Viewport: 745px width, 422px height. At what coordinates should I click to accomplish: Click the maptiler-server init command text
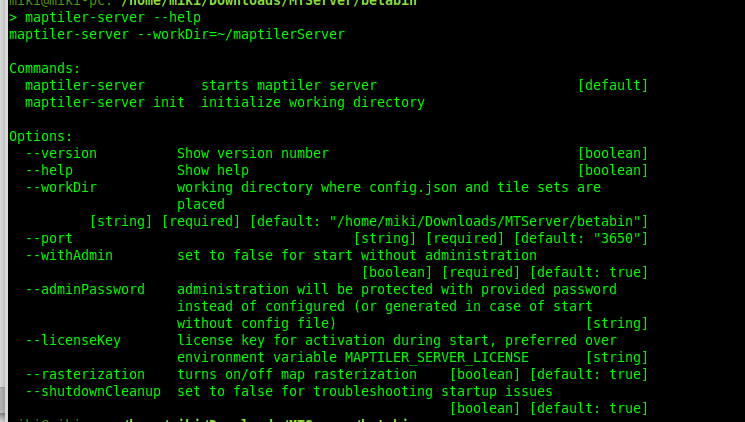(105, 103)
